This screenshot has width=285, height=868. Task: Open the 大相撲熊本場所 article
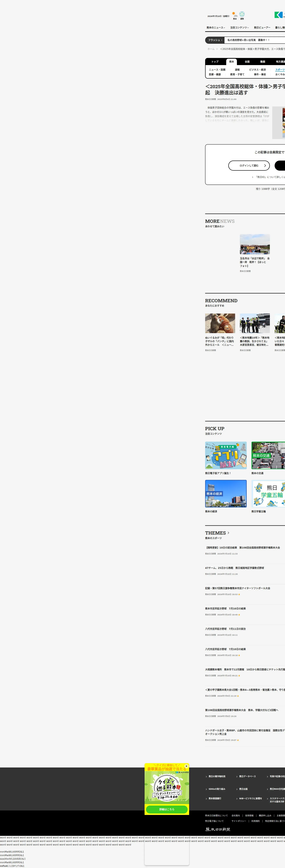pyautogui.click(x=245, y=669)
